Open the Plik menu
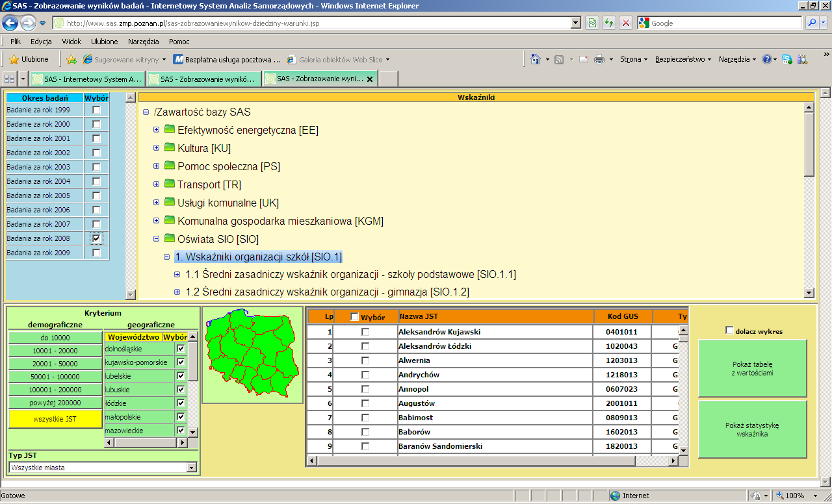832x504 pixels. point(16,42)
